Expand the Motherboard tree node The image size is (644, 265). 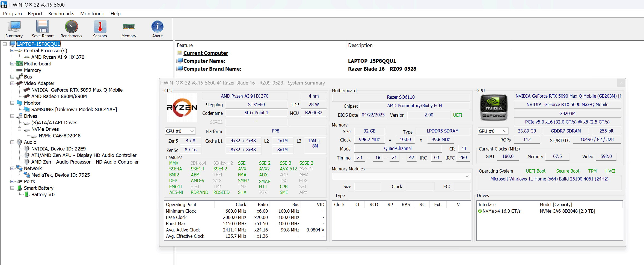click(x=12, y=64)
